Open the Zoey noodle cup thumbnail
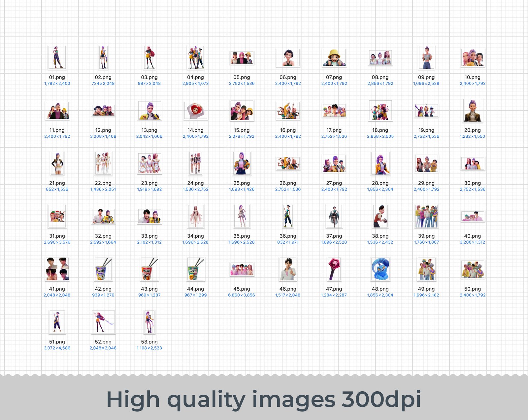This screenshot has width=528, height=420. click(195, 269)
